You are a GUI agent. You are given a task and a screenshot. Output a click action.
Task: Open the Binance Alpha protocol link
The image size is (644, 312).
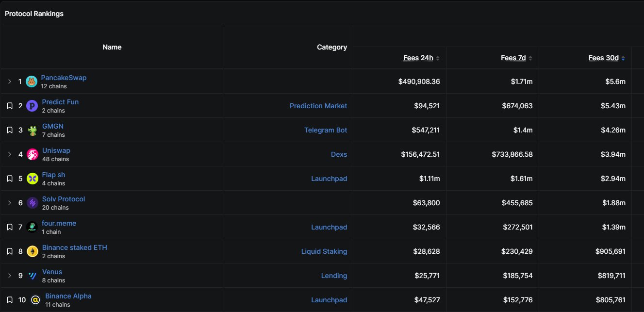point(68,296)
